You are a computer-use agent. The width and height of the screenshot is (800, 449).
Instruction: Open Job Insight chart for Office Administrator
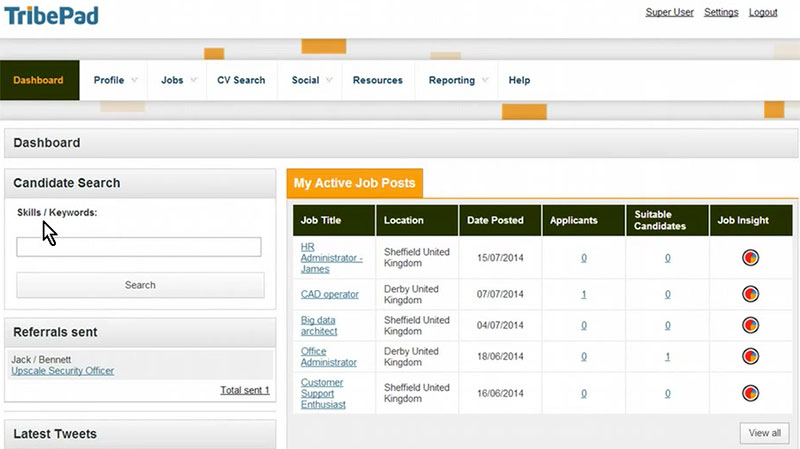[x=751, y=357]
